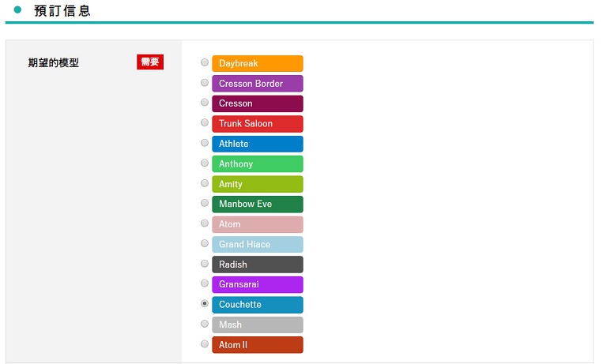Select the Amity radio button
607x364 pixels.
(205, 183)
